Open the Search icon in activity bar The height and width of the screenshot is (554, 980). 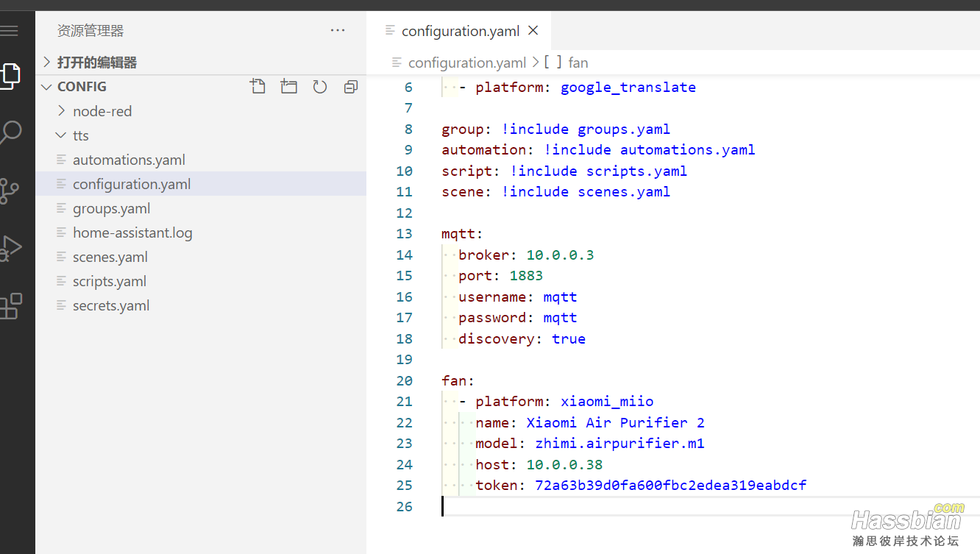(x=10, y=133)
